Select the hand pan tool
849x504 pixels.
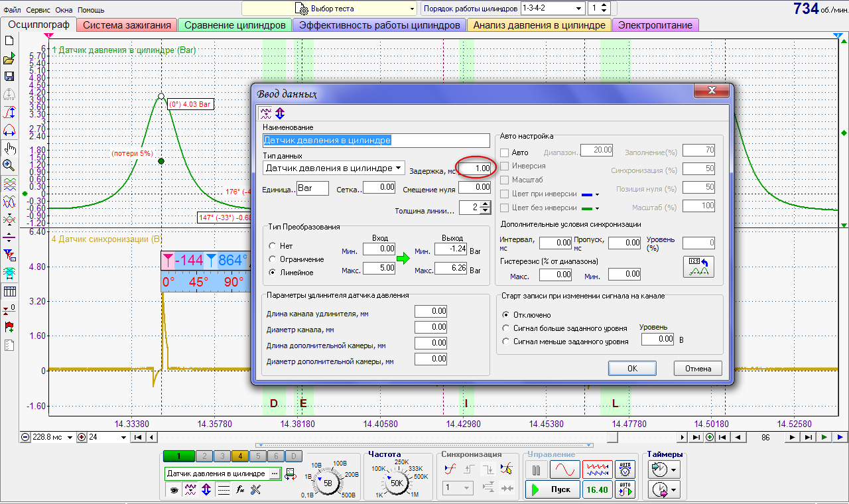click(x=9, y=147)
